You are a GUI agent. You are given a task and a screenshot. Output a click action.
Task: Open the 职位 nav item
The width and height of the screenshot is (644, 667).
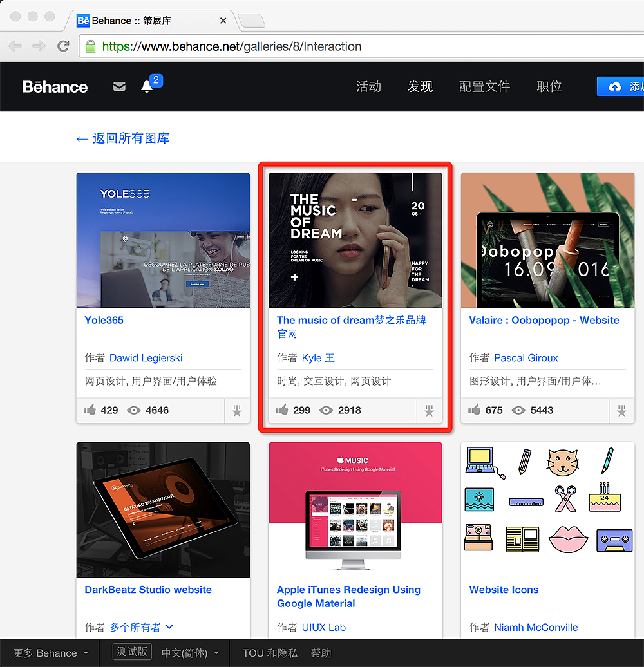point(549,86)
